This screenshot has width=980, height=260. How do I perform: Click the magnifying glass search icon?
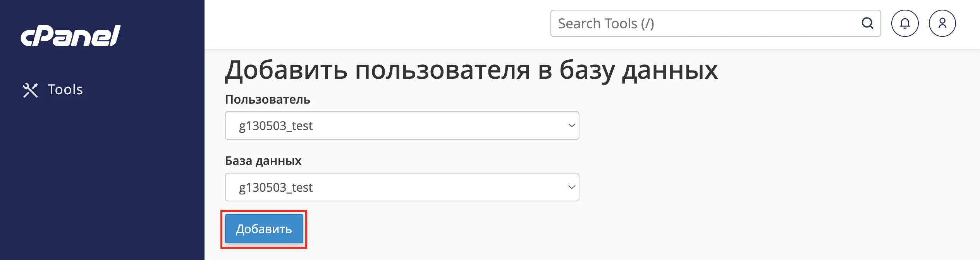click(x=868, y=23)
